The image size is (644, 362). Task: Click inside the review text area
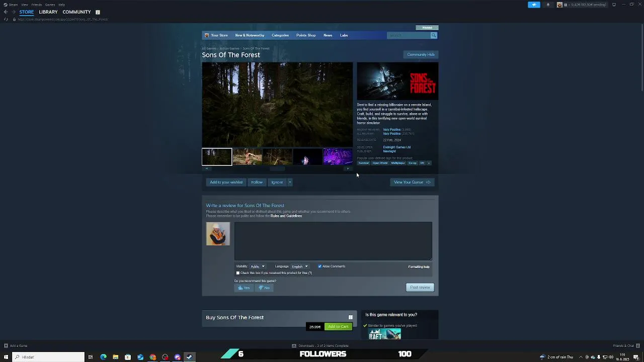coord(333,241)
